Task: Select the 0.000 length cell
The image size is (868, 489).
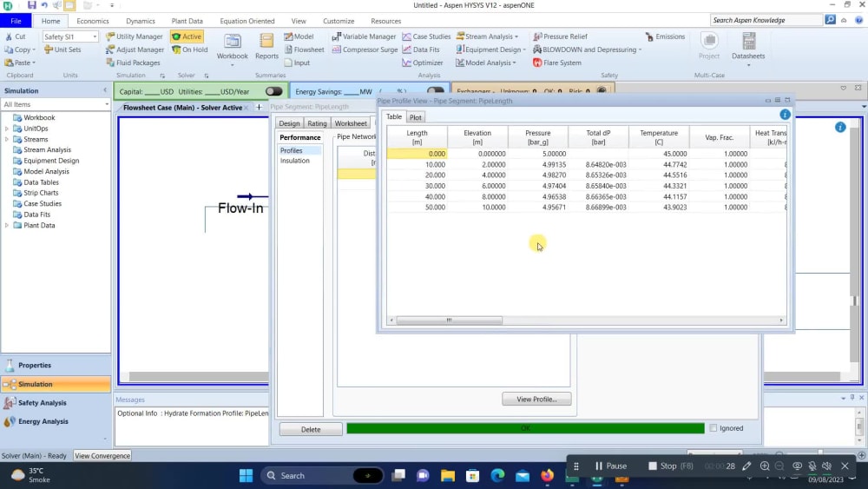Action: coord(417,154)
